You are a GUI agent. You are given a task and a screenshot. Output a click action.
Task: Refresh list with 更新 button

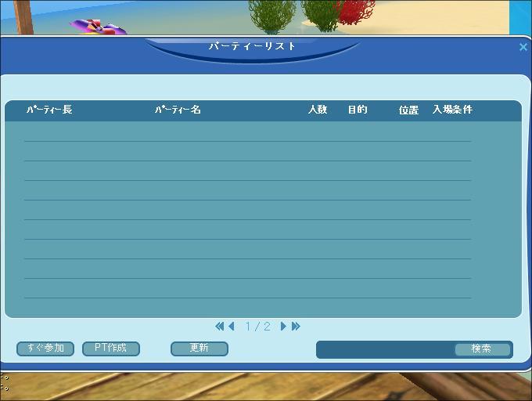click(199, 349)
